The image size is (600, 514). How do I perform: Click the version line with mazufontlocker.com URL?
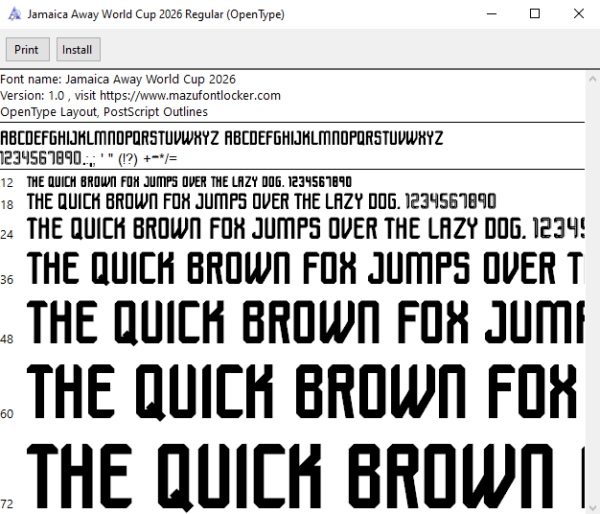[140, 96]
